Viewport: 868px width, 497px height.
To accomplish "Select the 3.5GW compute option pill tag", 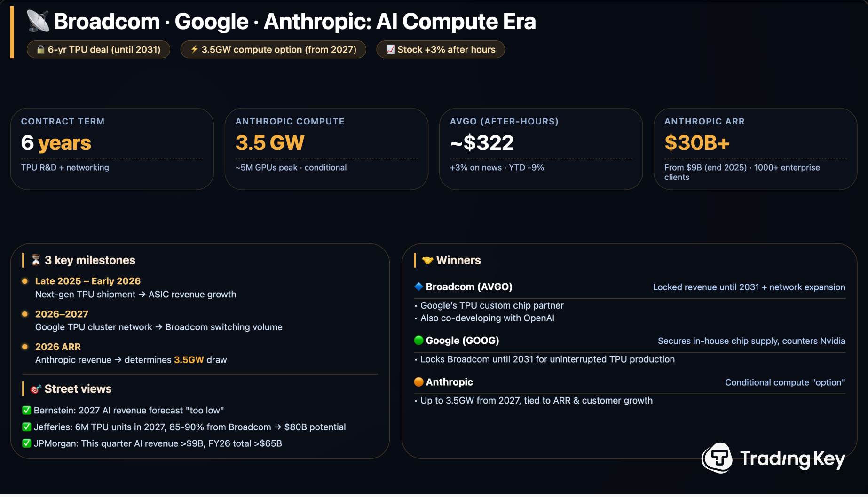I will [273, 49].
